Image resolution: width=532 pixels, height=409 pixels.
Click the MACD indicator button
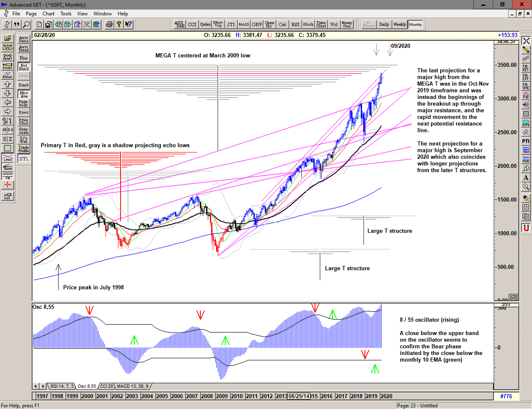point(244,25)
